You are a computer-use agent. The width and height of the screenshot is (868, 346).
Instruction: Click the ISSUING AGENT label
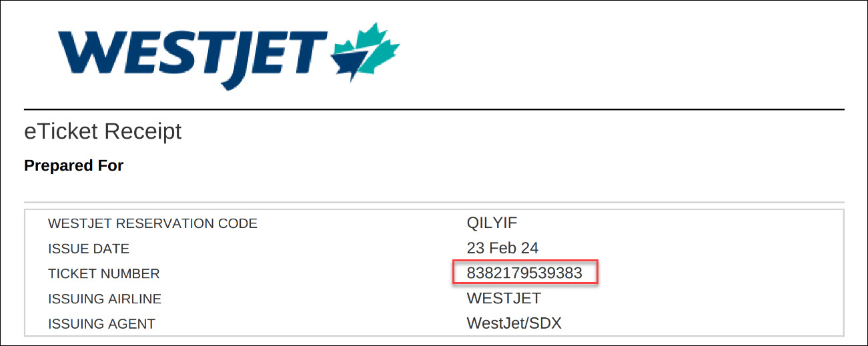(x=101, y=324)
